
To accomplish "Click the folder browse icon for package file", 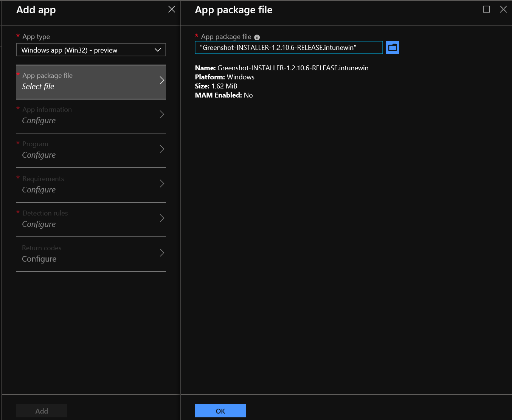I will 393,48.
